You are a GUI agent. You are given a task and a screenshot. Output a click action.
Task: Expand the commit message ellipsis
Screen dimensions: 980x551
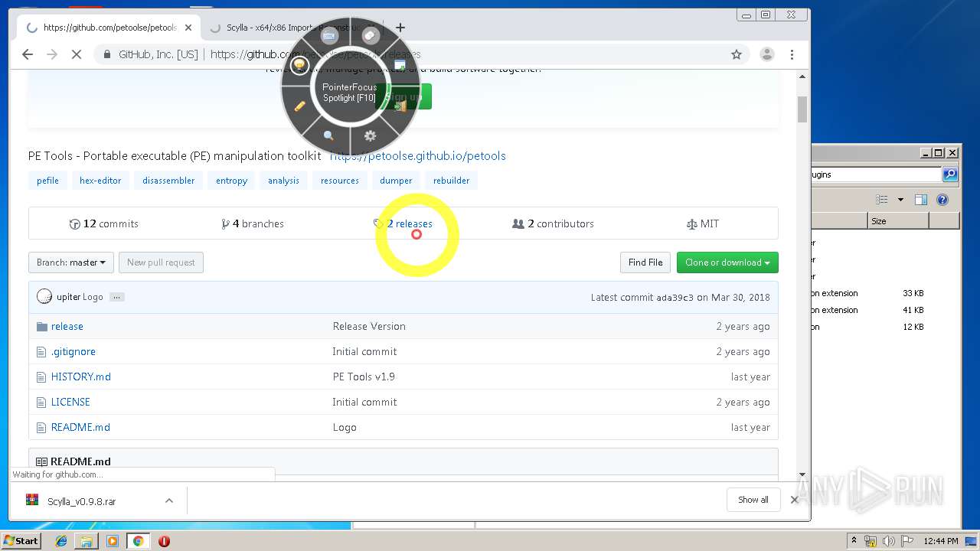click(116, 297)
